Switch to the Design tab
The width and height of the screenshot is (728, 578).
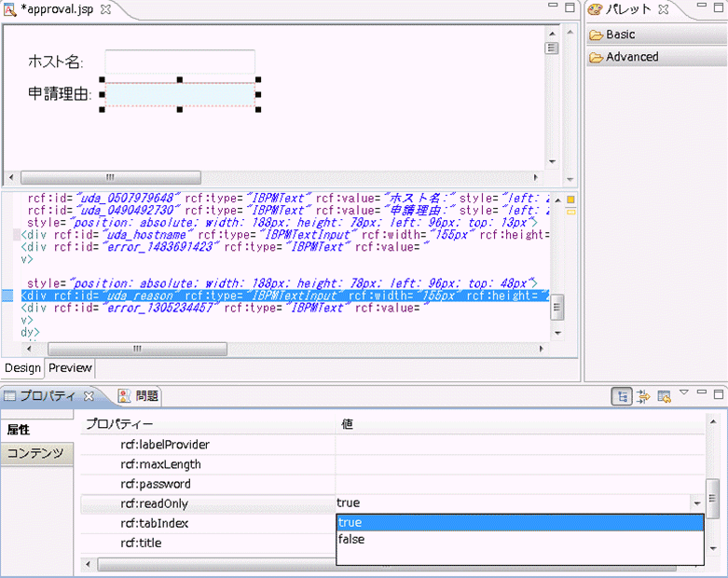(x=22, y=368)
